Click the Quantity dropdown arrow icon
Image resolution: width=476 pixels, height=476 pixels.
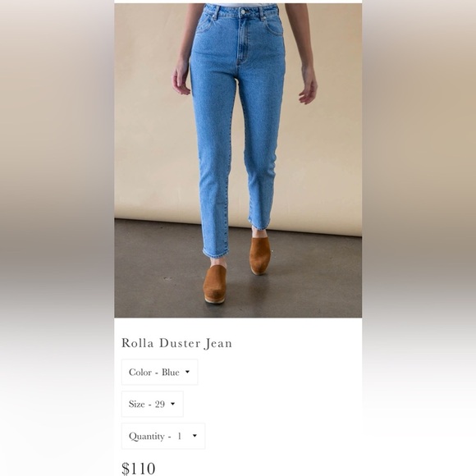[x=195, y=436]
